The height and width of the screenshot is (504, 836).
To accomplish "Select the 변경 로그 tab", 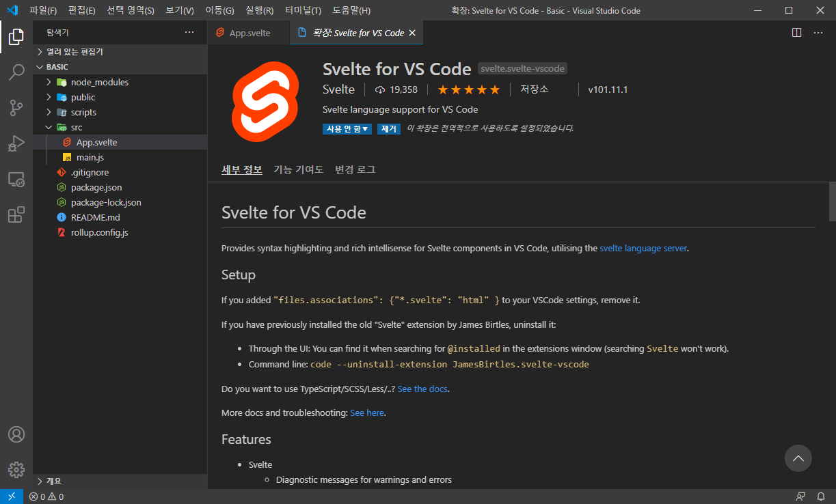I will (x=355, y=169).
